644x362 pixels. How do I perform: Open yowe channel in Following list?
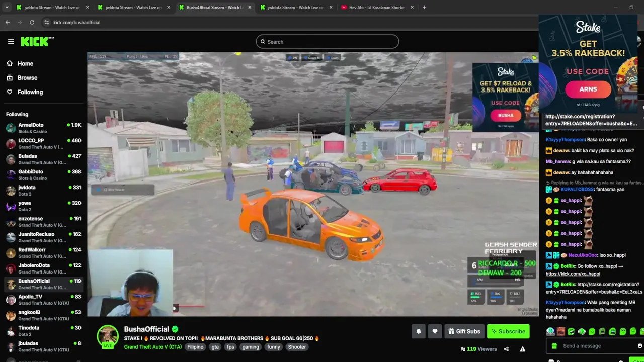[x=43, y=206]
